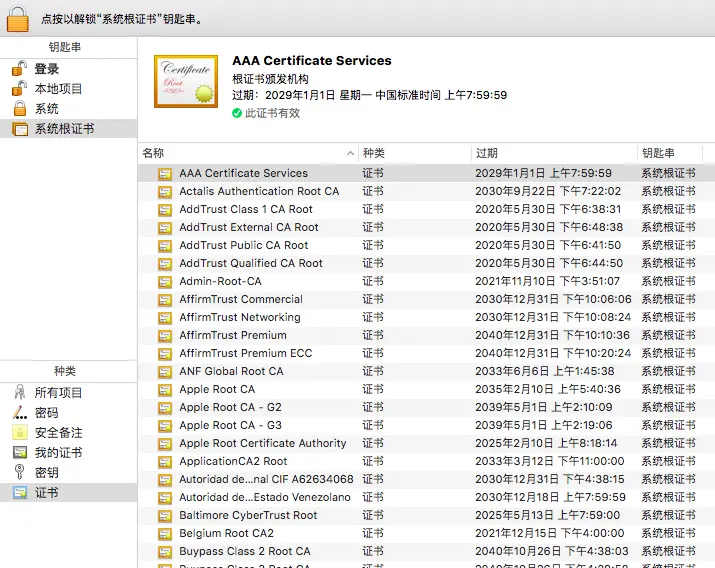
Task: Click certificate icon of Baltimore CyberTrust Root
Action: (165, 516)
